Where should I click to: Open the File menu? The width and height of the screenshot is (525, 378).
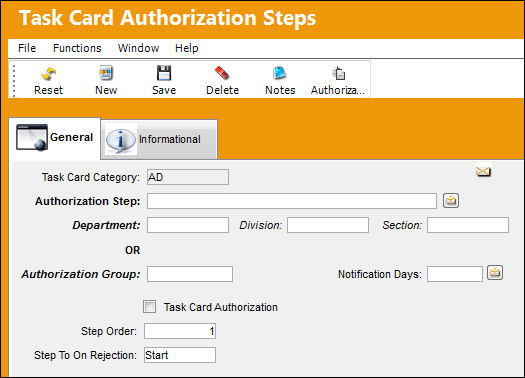27,48
